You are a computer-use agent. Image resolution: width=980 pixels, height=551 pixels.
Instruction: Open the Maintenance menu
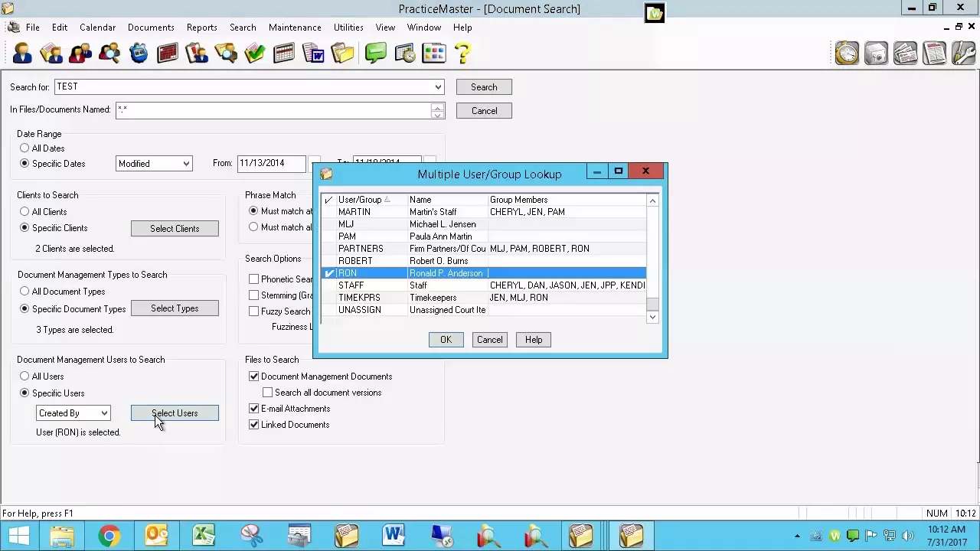(x=295, y=28)
